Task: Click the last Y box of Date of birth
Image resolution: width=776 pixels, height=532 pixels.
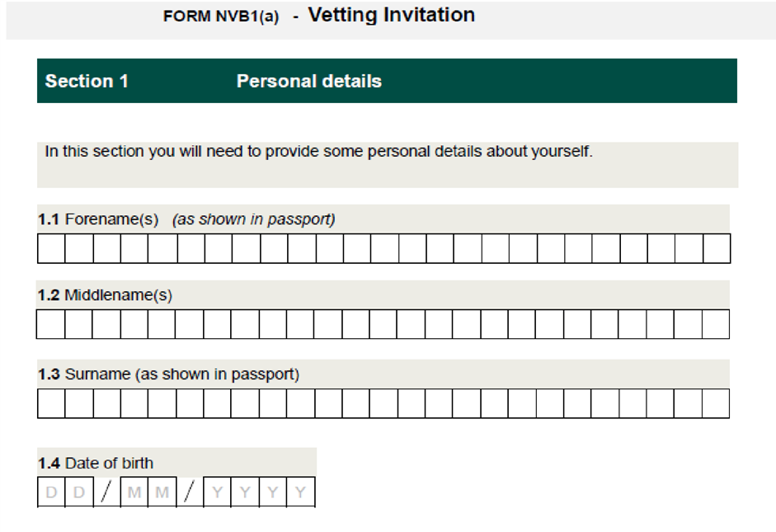Action: tap(300, 492)
